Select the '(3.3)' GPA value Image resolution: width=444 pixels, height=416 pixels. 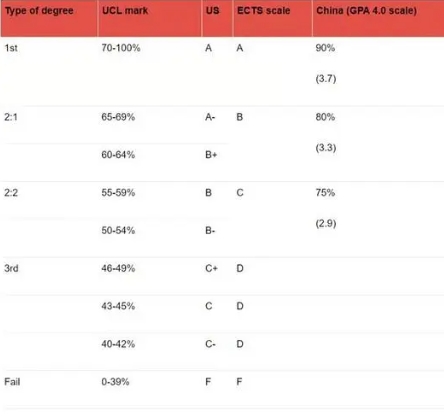(x=326, y=148)
